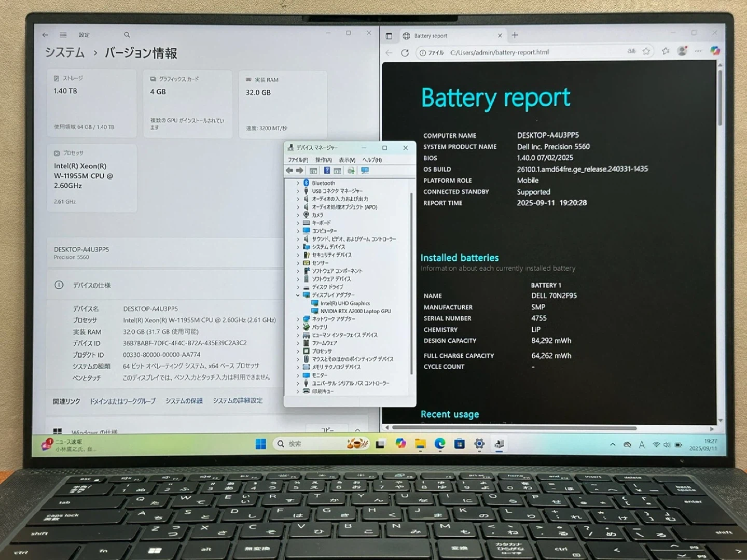Expand the Bluetooth node
This screenshot has width=747, height=560.
(x=298, y=183)
